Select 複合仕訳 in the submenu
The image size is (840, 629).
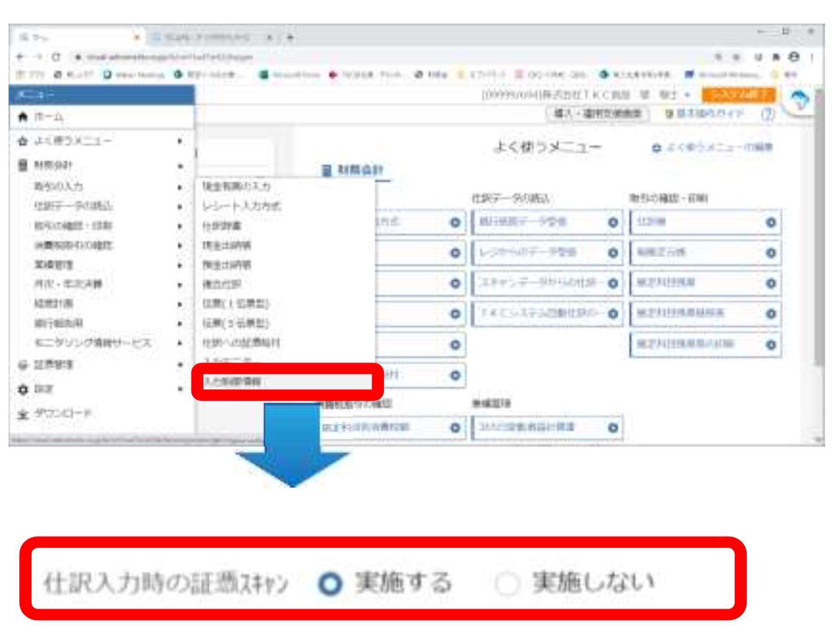point(222,284)
